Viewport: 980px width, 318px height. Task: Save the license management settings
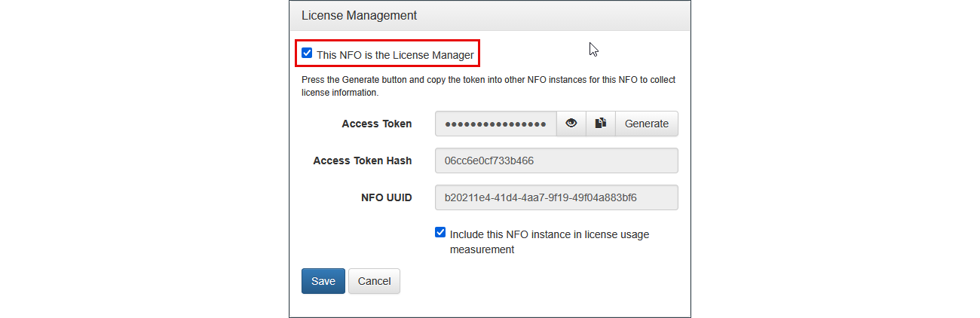click(323, 281)
